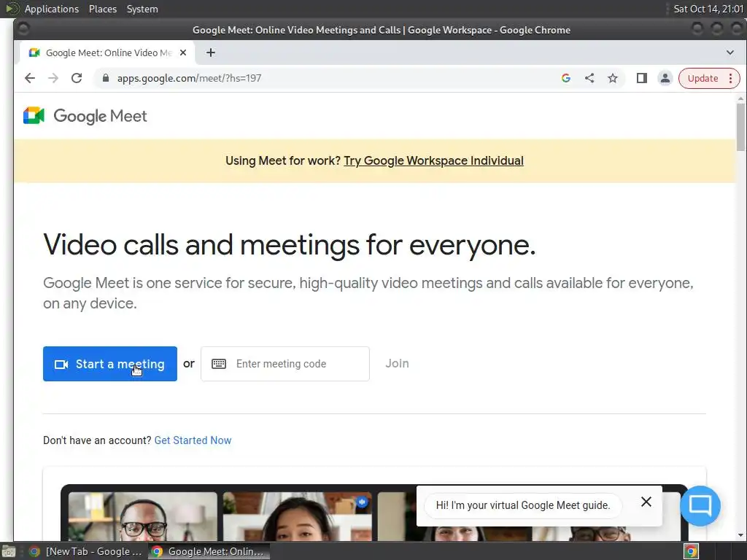
Task: Share this page using the share icon
Action: [589, 78]
